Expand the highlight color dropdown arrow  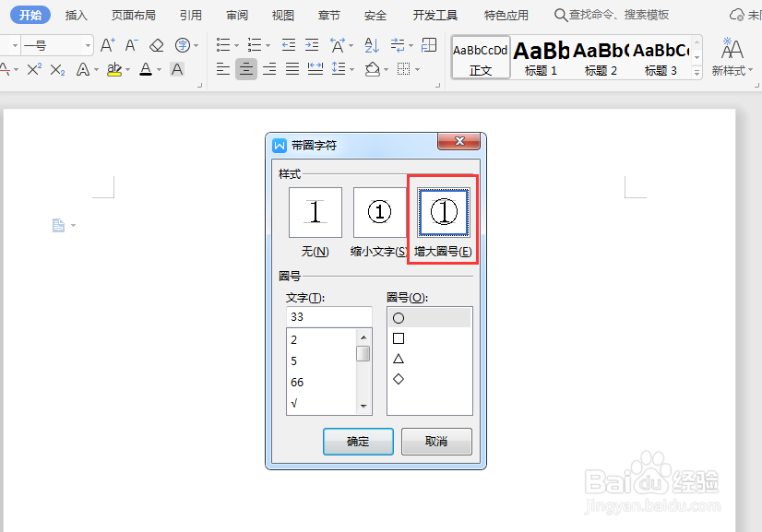click(128, 70)
